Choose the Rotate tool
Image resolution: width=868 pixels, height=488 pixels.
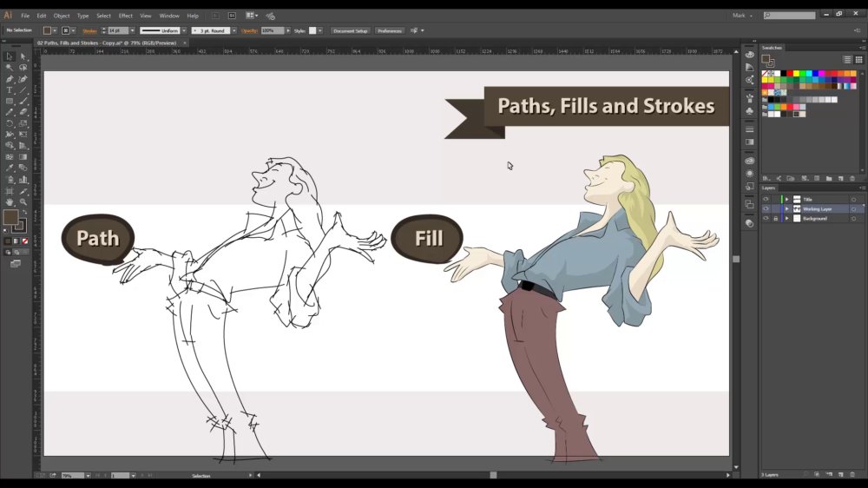click(x=10, y=123)
